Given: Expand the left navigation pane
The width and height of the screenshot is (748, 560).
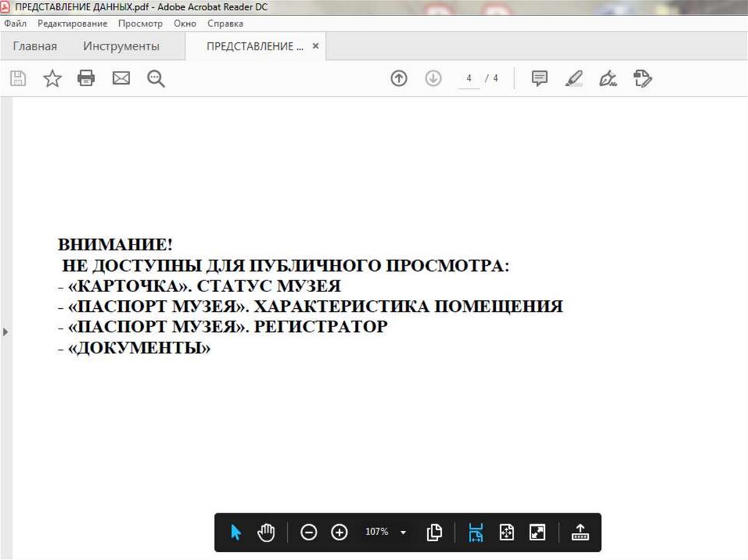Looking at the screenshot, I should coord(6,332).
